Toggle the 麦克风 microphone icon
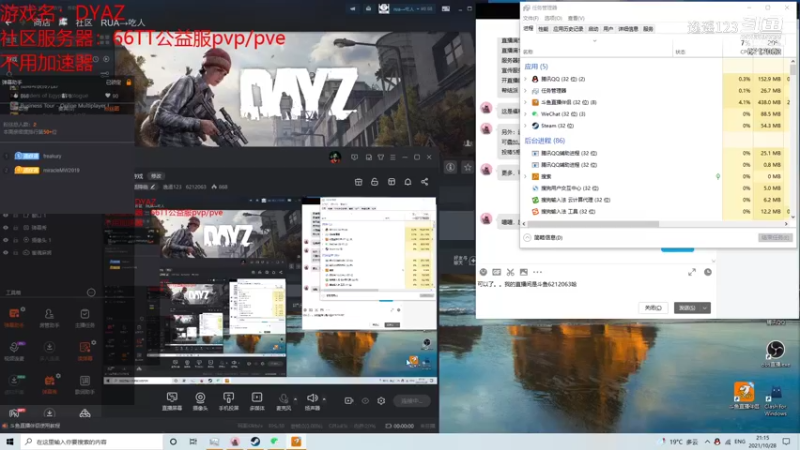The image size is (800, 450). 284,398
